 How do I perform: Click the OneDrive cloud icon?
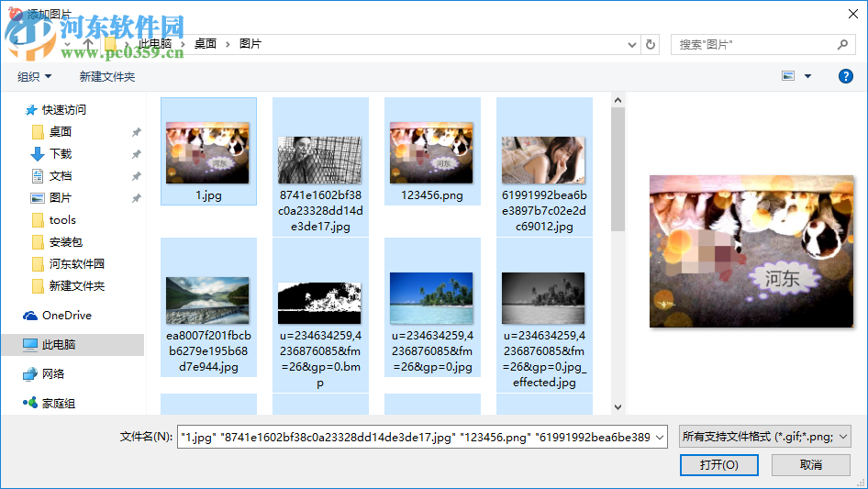point(30,315)
